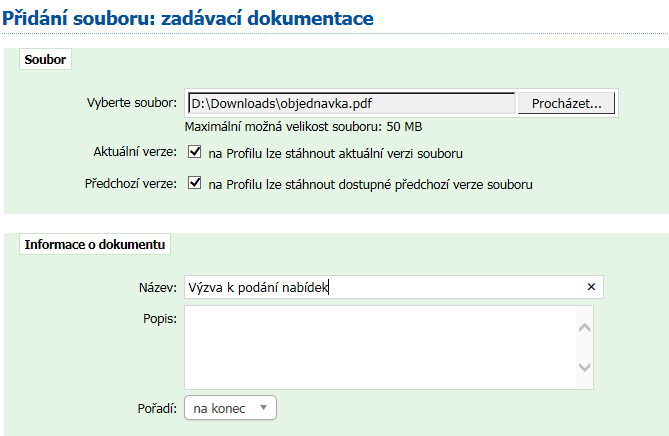The height and width of the screenshot is (436, 669).
Task: Click the label 'na Profilu lze stáhnout dostupné předchozí verze souboru'
Action: tap(370, 185)
